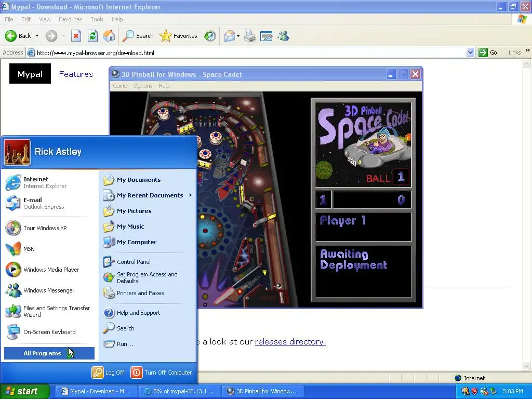Open Set Program Access and Defaults
The image size is (532, 399).
click(148, 277)
